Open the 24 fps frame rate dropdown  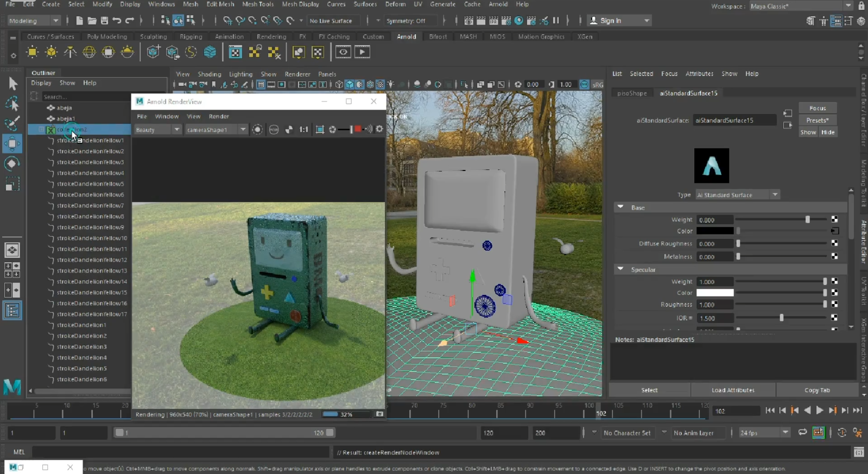(x=764, y=433)
